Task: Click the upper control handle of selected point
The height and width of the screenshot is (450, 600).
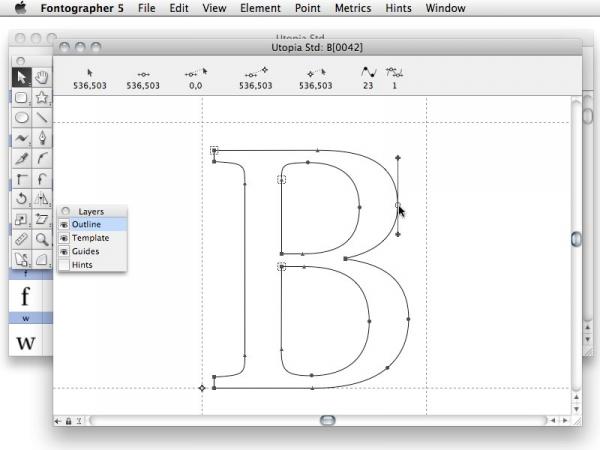Action: (x=398, y=158)
